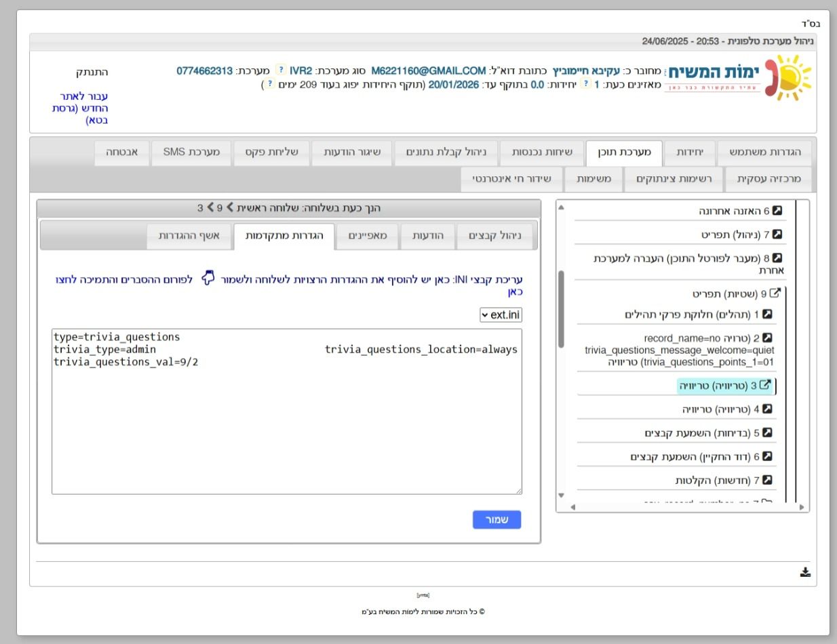837x644 pixels.
Task: Open שידור חי אינטרנטי tab
Action: pos(512,180)
